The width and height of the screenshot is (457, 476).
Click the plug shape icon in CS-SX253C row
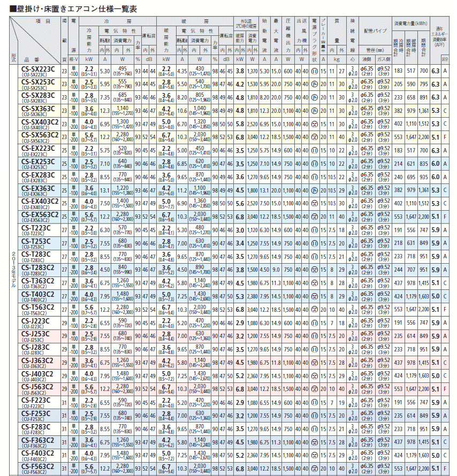click(315, 85)
